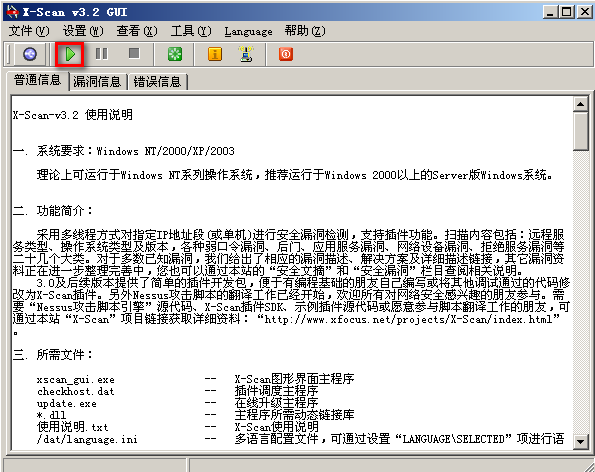Click the heading 三. 所需文件

[52, 355]
